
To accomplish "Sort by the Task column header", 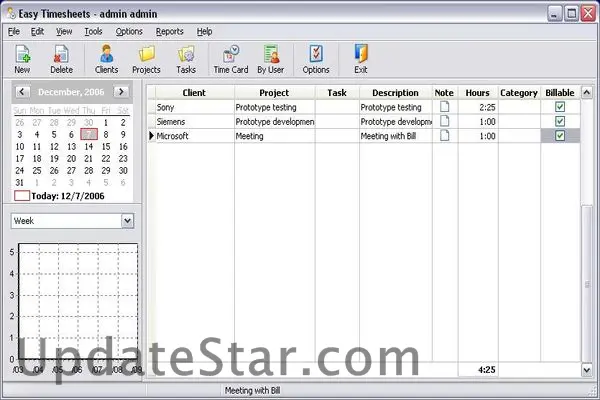I will [337, 93].
